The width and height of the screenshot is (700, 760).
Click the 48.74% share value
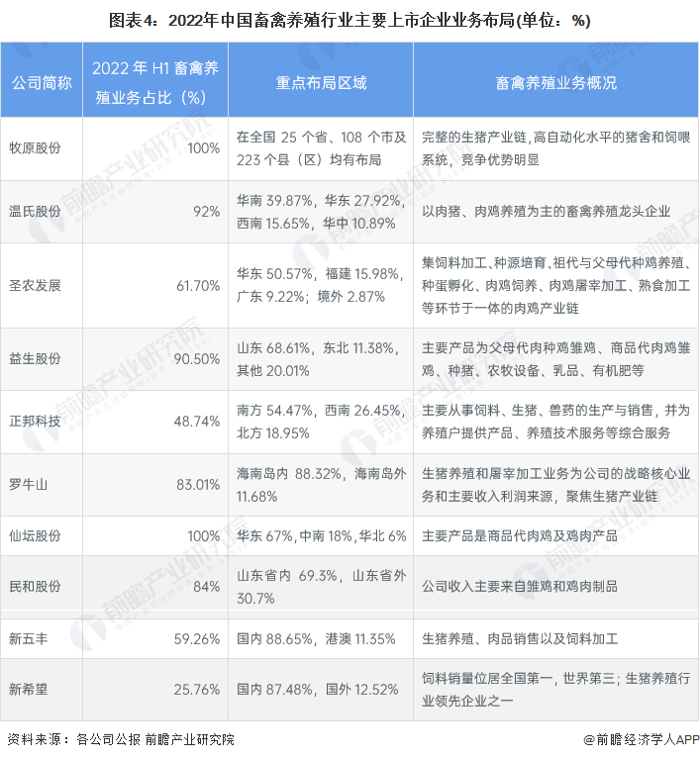pyautogui.click(x=197, y=422)
